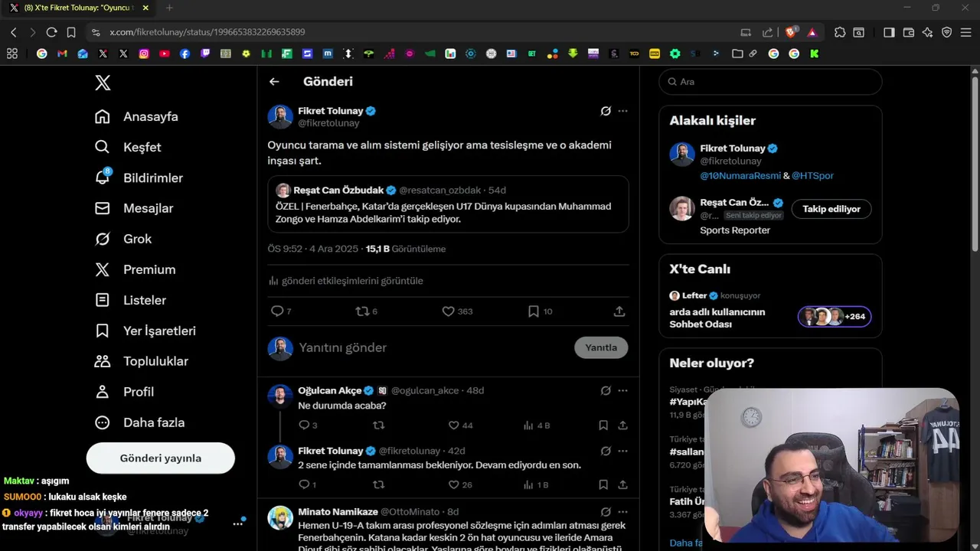Like Fikret Tolunay's 42d reply
Image resolution: width=980 pixels, height=551 pixels.
[x=453, y=484]
